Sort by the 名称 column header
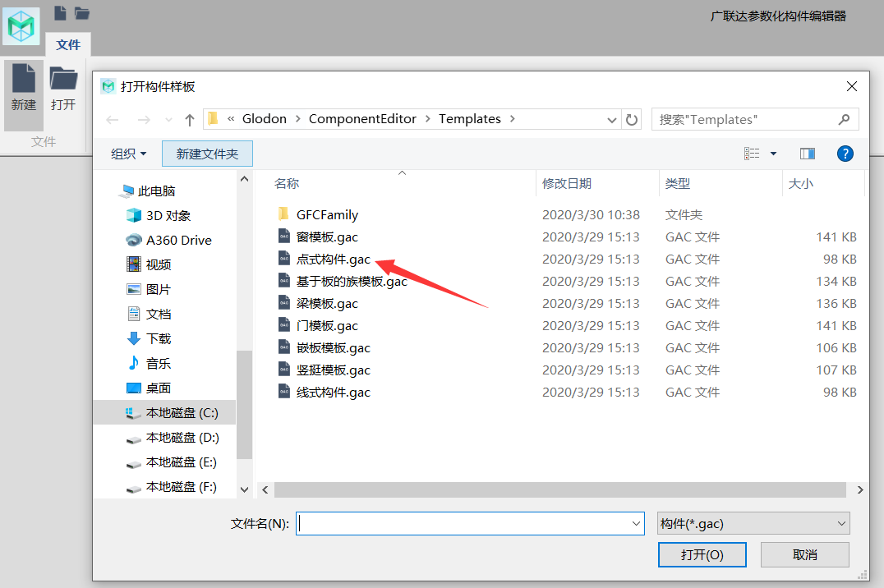The height and width of the screenshot is (588, 884). point(287,183)
